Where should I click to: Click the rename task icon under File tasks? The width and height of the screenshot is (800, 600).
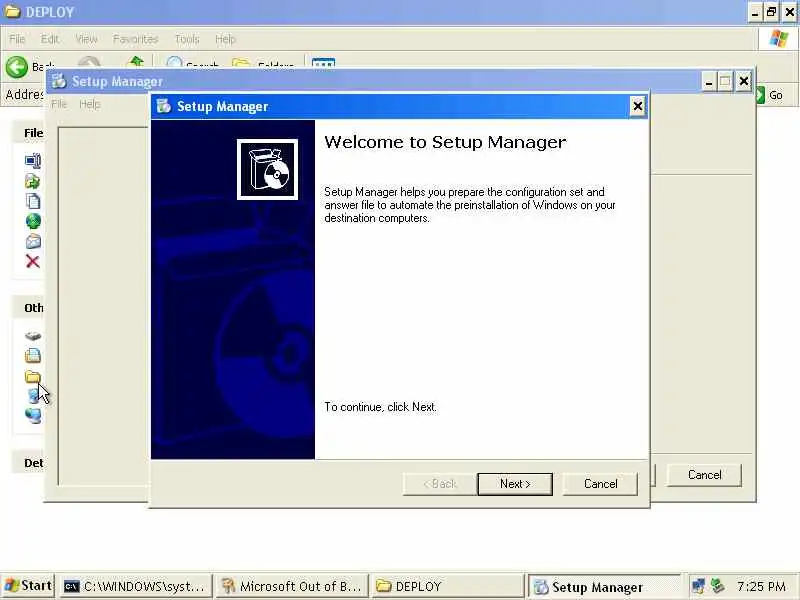coord(33,161)
